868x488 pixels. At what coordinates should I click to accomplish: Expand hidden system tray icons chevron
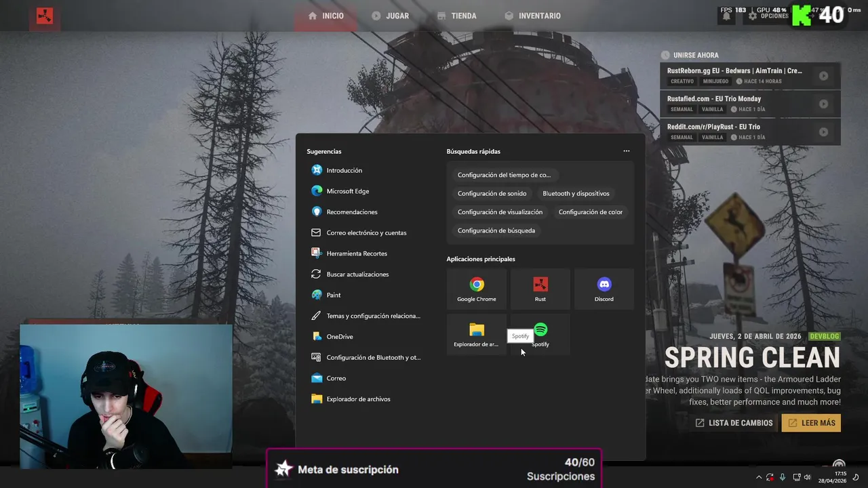click(x=758, y=477)
